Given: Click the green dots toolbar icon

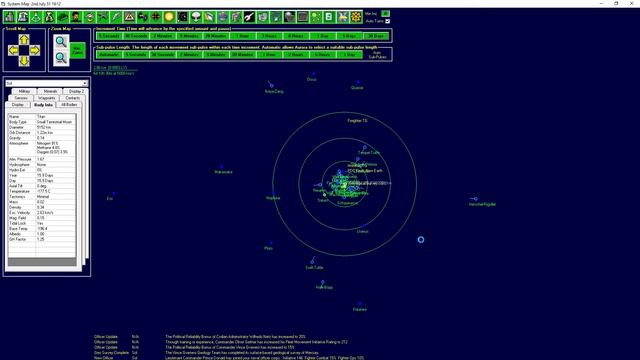Looking at the screenshot, I should tap(316, 17).
